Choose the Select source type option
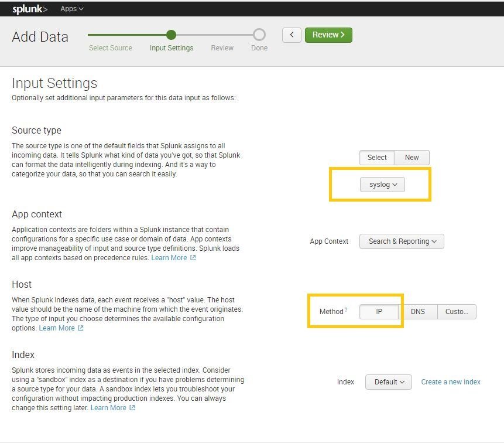Viewport: 504px width, 443px height. (377, 158)
